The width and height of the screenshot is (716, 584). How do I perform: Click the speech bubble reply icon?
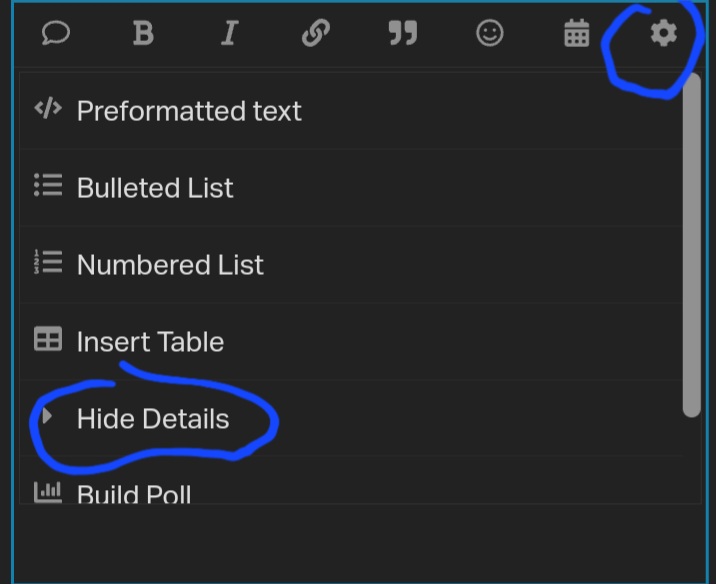tap(56, 34)
